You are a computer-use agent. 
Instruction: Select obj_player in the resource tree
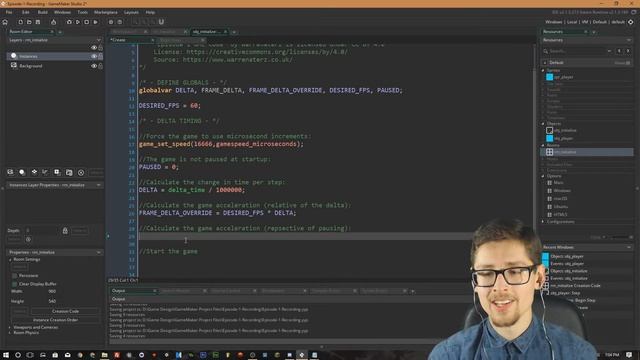click(x=563, y=139)
